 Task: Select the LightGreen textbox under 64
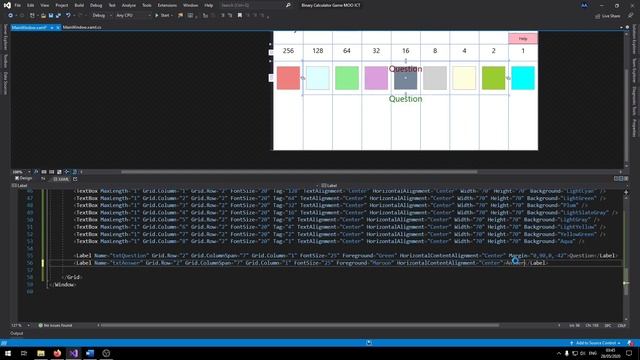(347, 78)
